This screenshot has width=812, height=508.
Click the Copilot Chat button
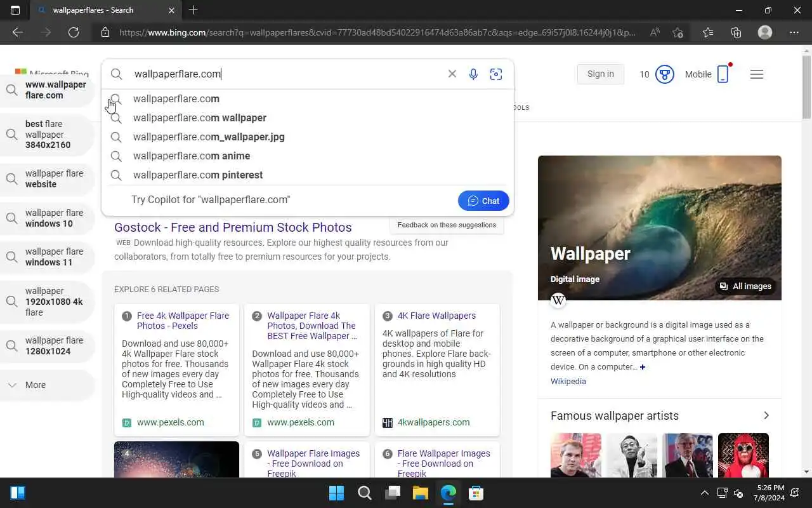pyautogui.click(x=483, y=201)
